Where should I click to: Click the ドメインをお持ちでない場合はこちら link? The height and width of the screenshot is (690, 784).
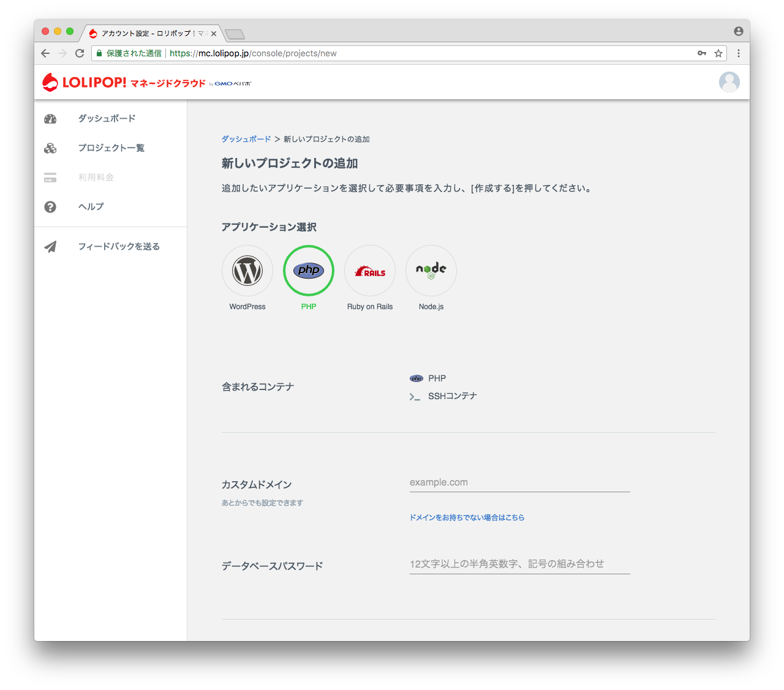467,517
